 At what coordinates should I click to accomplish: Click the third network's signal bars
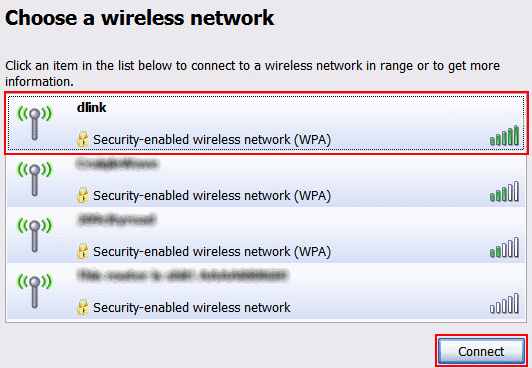[x=504, y=247]
